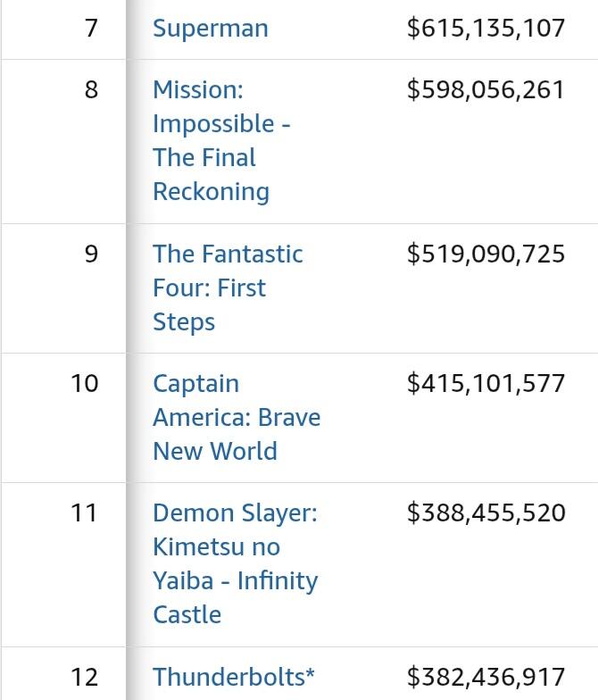
Task: Click Superman's gross value $615,135,107
Action: click(x=486, y=28)
